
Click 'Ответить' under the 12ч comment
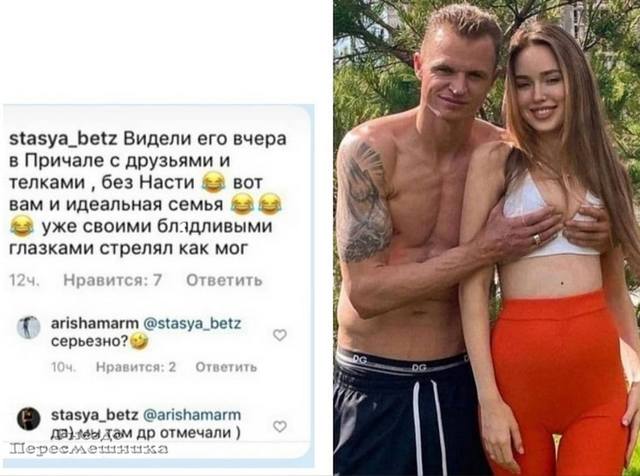click(224, 280)
